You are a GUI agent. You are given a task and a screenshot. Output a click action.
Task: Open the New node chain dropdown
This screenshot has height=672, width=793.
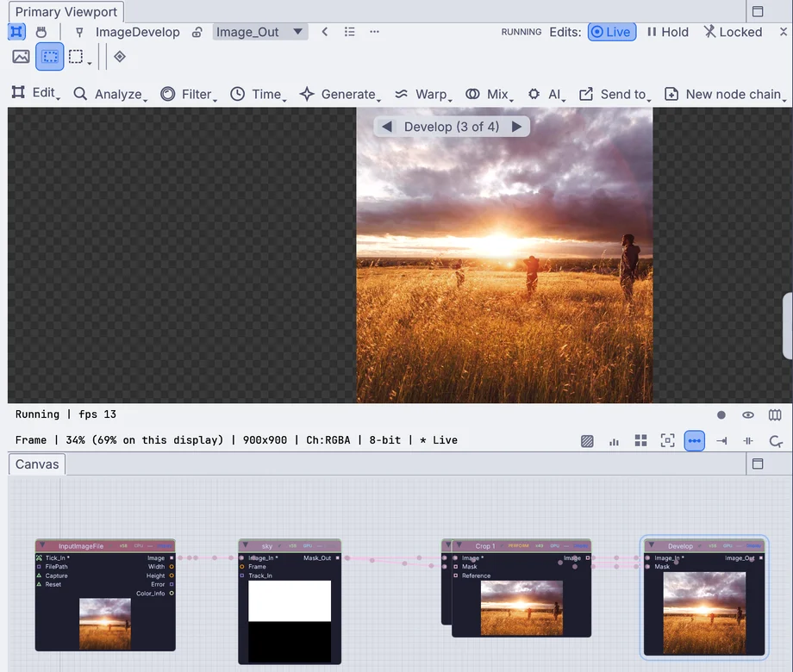[x=725, y=94]
